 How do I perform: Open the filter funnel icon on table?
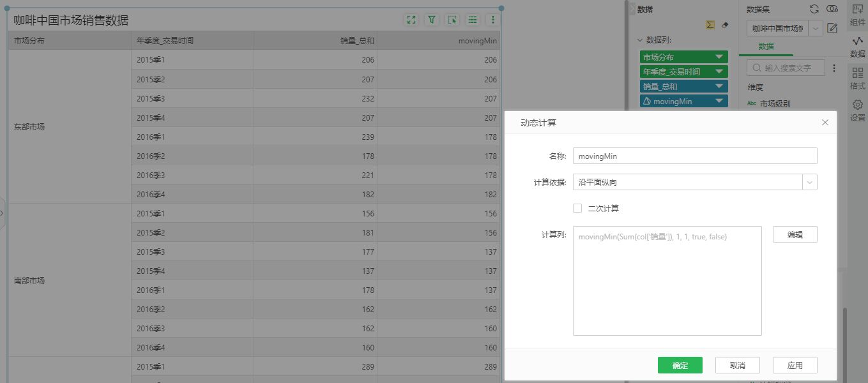click(432, 20)
